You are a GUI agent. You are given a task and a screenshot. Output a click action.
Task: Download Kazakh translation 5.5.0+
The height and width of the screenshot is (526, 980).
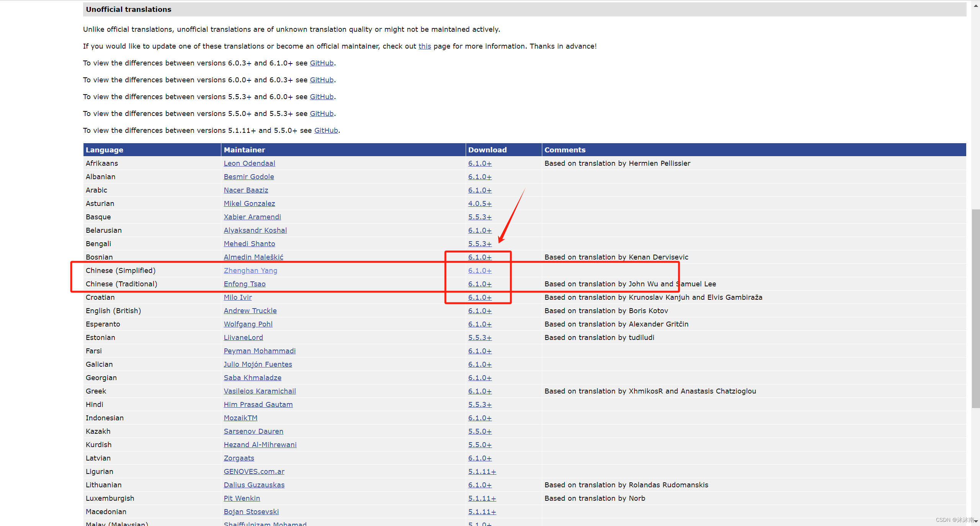(x=479, y=431)
